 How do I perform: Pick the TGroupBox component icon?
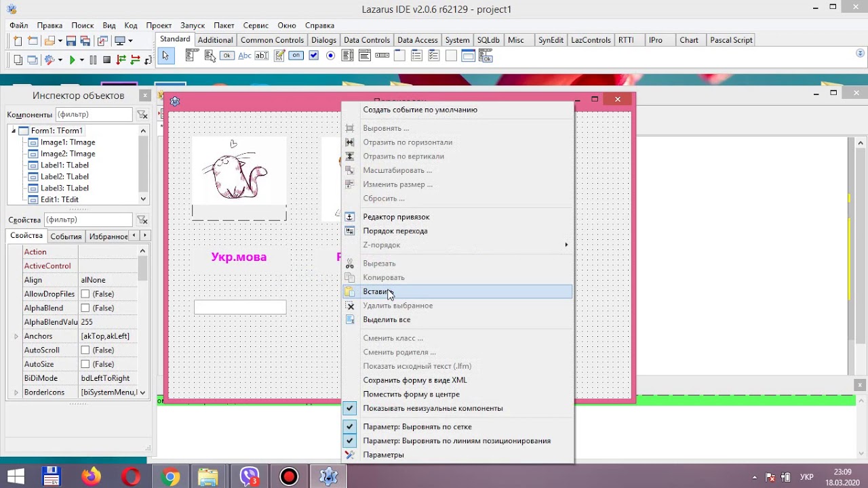click(x=399, y=56)
